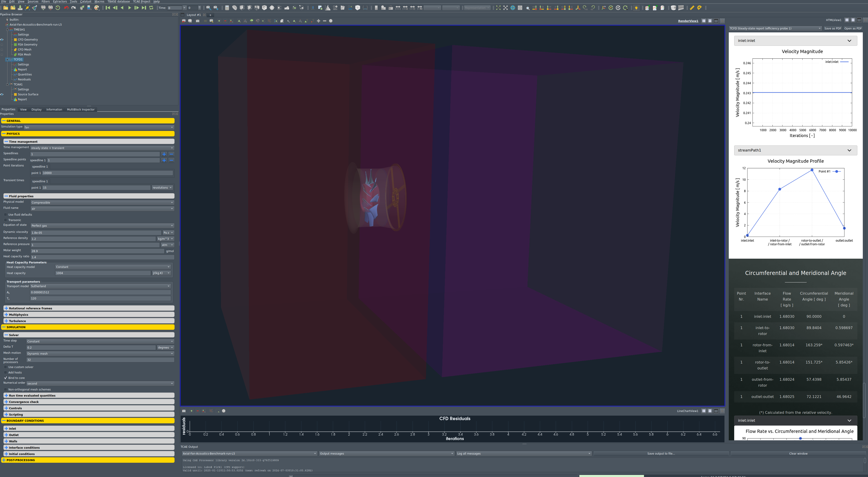This screenshot has height=477, width=868.
Task: Open the Transport model Sutherland dropdown
Action: (101, 286)
